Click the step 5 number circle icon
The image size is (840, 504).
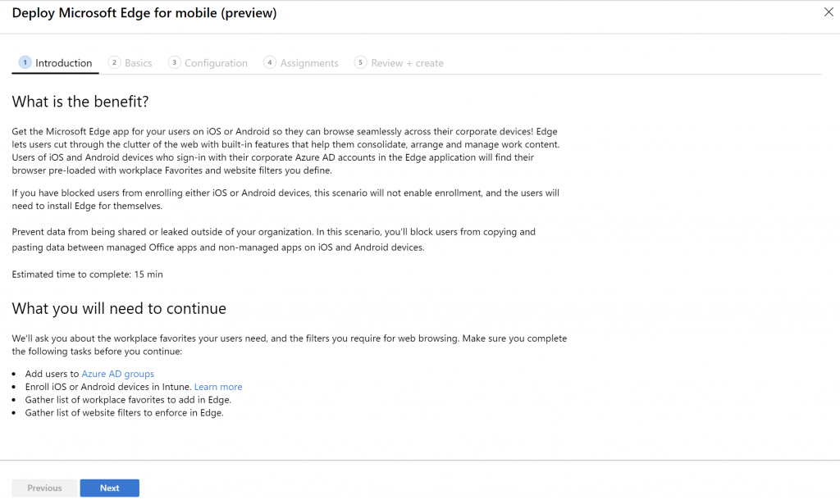point(360,62)
